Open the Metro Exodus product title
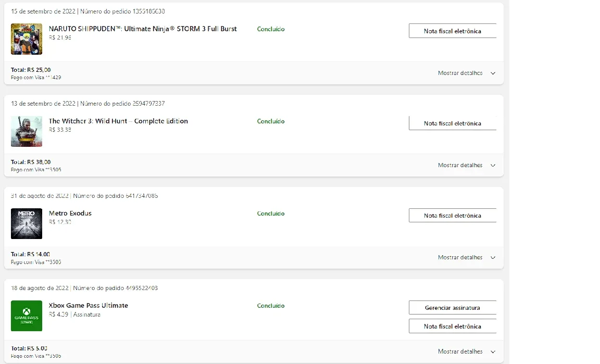Screen dimensions: 600x364 70,213
